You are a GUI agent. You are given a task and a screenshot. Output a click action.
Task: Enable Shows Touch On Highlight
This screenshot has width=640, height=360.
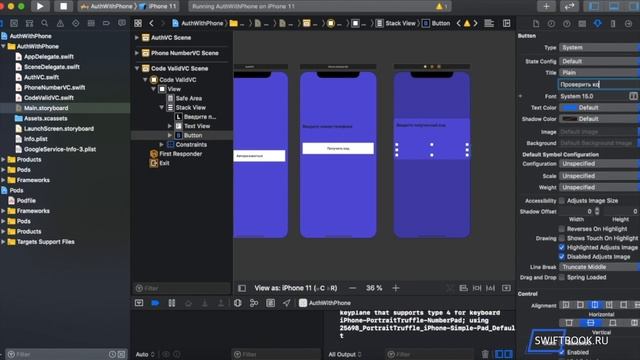coord(562,238)
